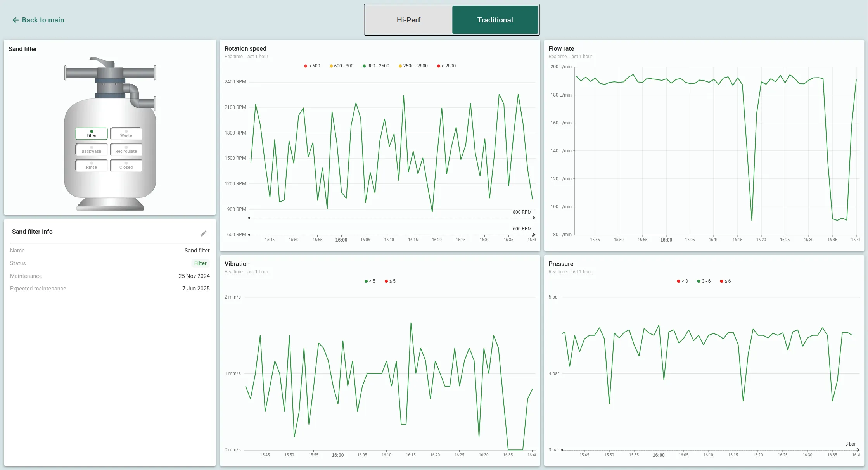This screenshot has height=470, width=868.
Task: Toggle the red '≥ 2800' legend marker
Action: click(439, 66)
